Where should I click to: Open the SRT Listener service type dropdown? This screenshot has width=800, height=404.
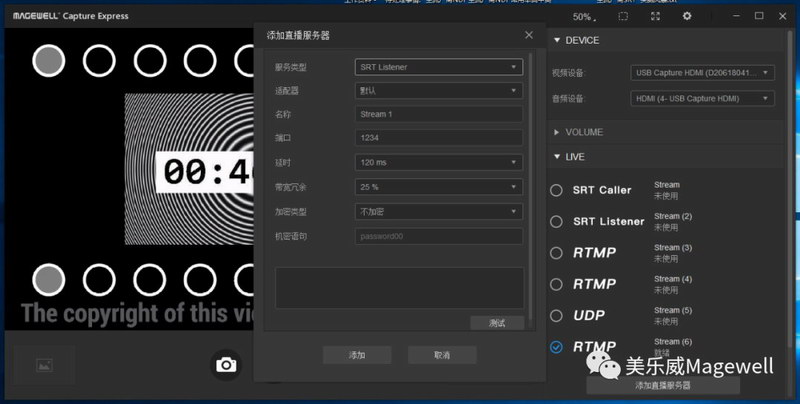point(438,67)
